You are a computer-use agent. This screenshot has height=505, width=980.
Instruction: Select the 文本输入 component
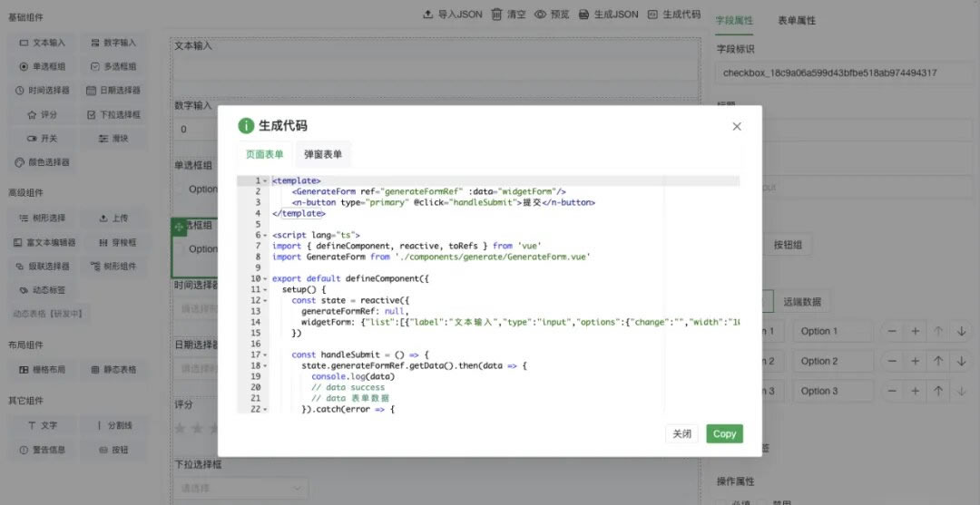pos(43,44)
